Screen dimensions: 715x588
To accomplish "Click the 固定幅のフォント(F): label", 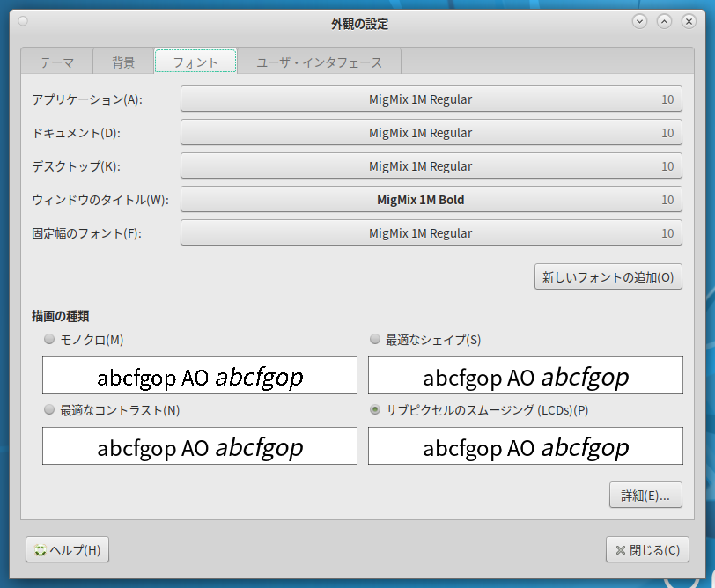I will (86, 233).
